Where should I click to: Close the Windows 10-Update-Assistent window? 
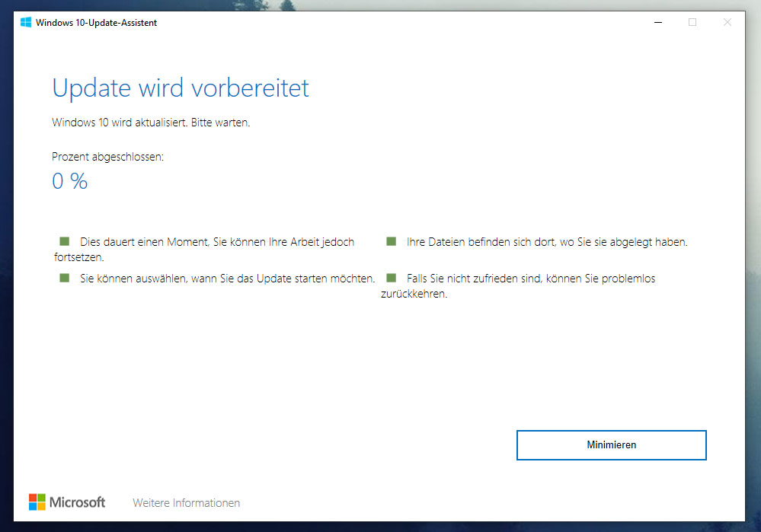727,22
